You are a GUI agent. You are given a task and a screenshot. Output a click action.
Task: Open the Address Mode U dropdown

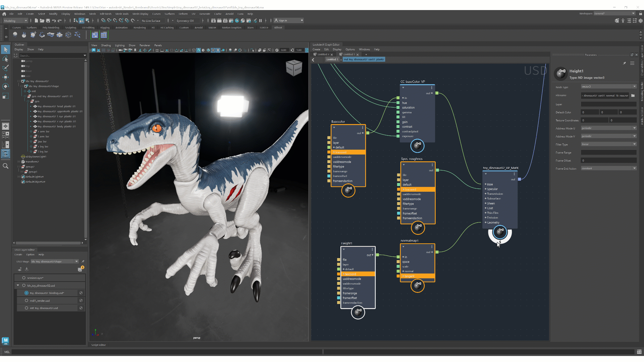pos(608,128)
